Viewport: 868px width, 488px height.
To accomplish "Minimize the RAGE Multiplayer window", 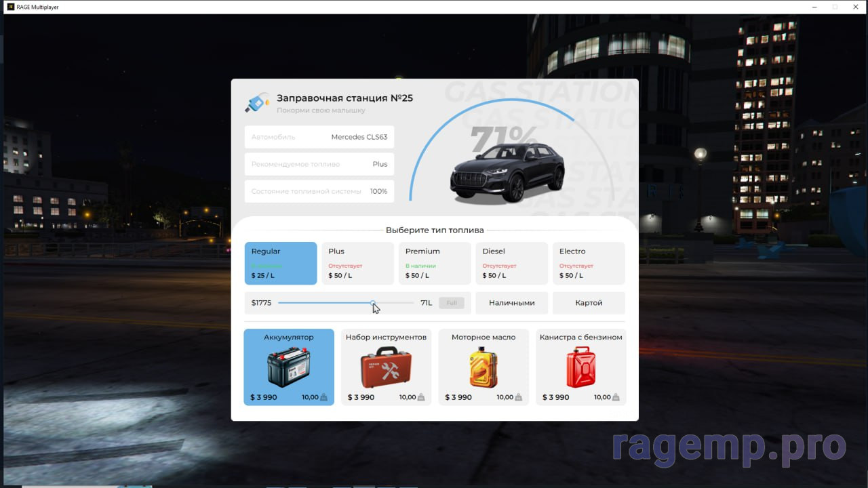I will (813, 7).
